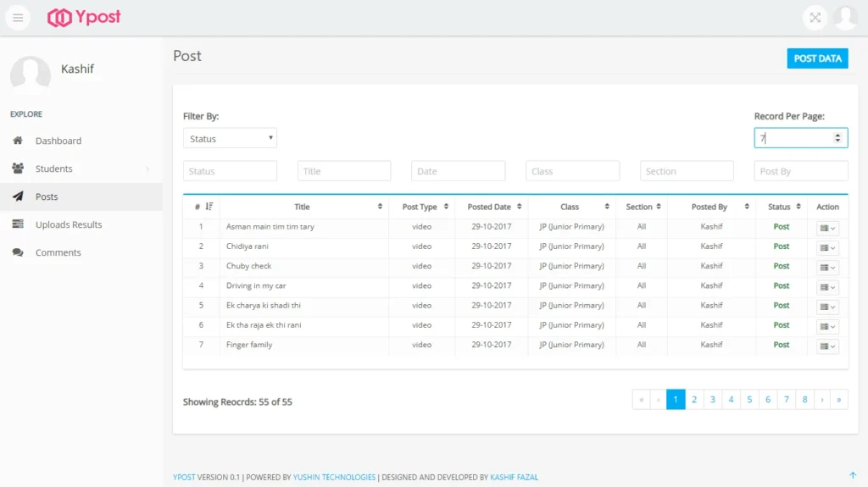Open action dropdown for Chidiya rani row
This screenshot has height=487, width=868.
[827, 248]
